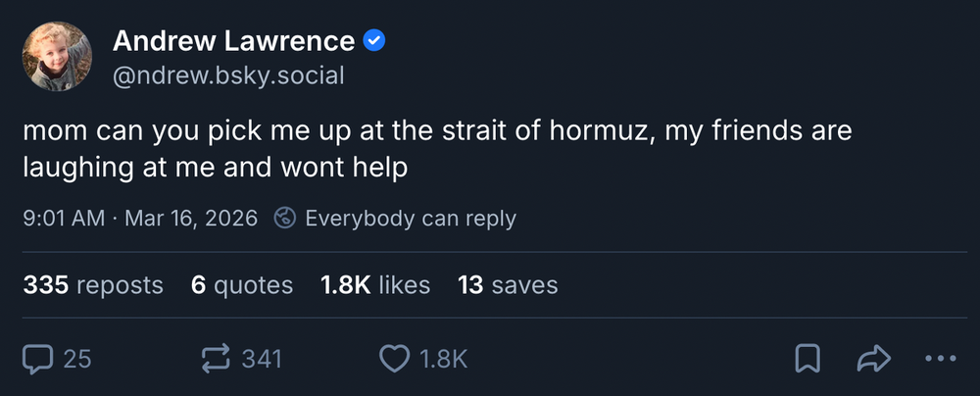This screenshot has width=980, height=396.
Task: Click the 9:01 AM Mar 16, 2026 timestamp
Action: [x=140, y=218]
